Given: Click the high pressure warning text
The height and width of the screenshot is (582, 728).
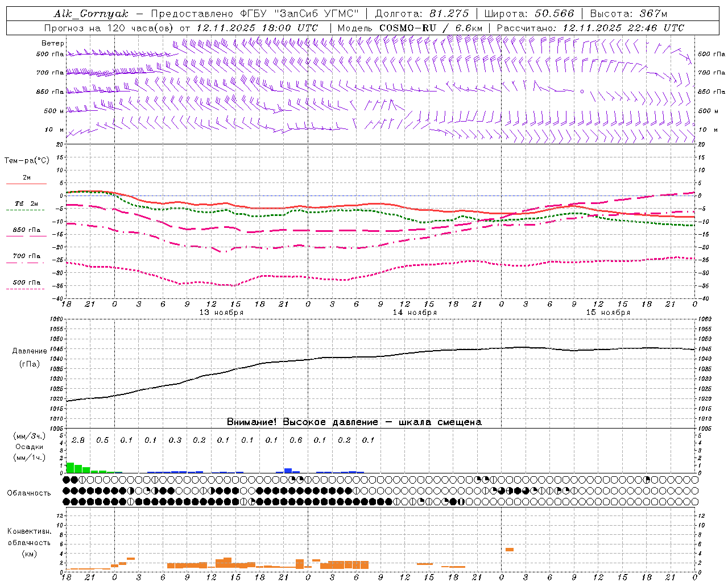Looking at the screenshot, I should pyautogui.click(x=354, y=422).
